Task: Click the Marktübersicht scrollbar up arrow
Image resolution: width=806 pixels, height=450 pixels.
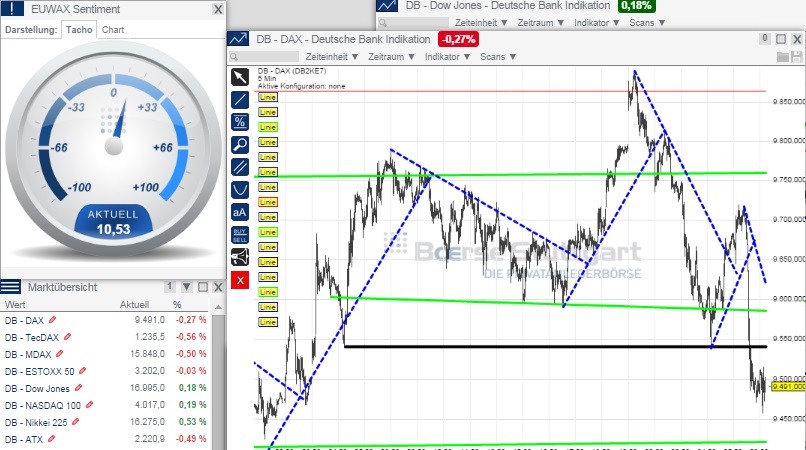Action: pyautogui.click(x=218, y=307)
